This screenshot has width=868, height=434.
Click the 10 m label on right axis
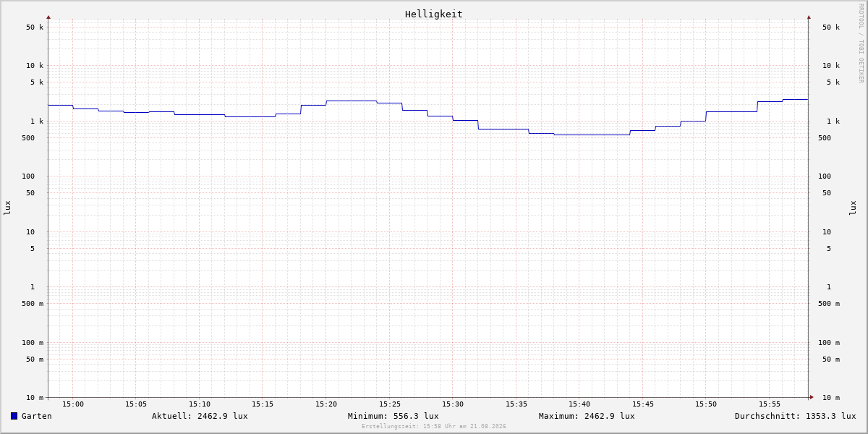[x=831, y=397]
